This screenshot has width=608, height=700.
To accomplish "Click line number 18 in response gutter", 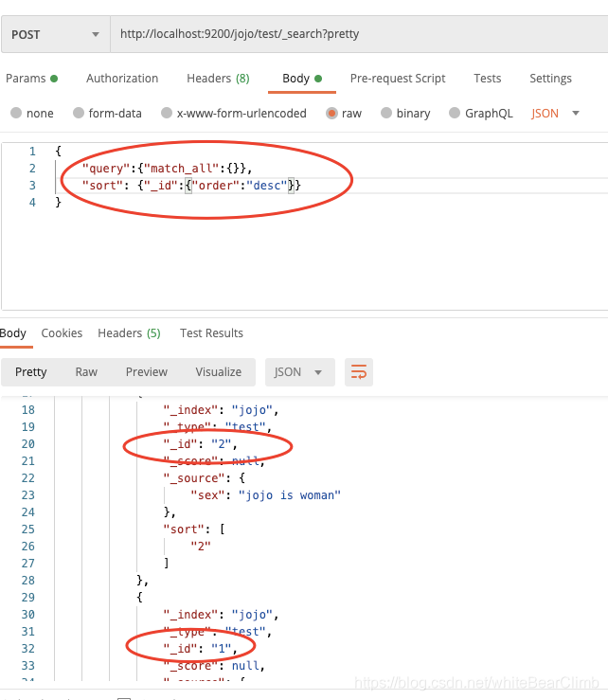I will (x=27, y=410).
